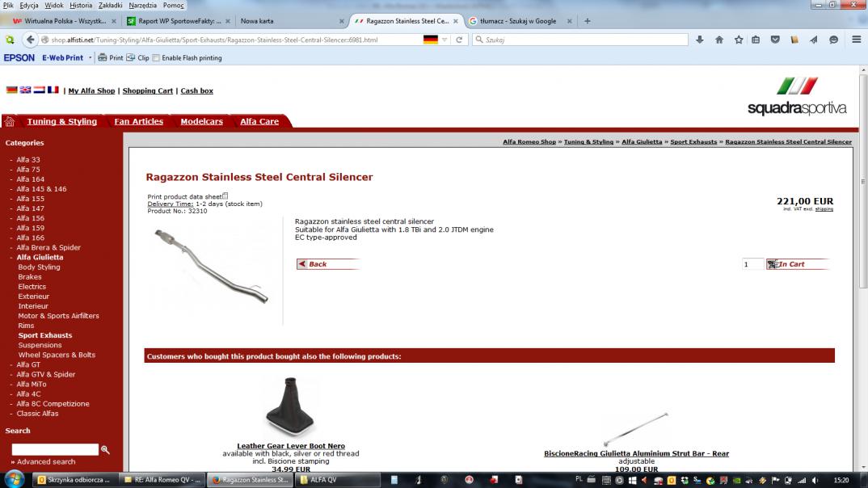Add product with In Cart button
The height and width of the screenshot is (488, 868).
point(798,264)
